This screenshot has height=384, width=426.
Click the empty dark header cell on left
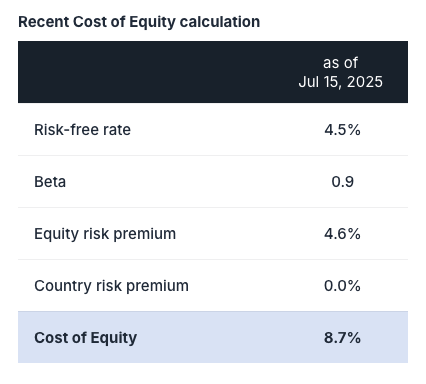146,72
